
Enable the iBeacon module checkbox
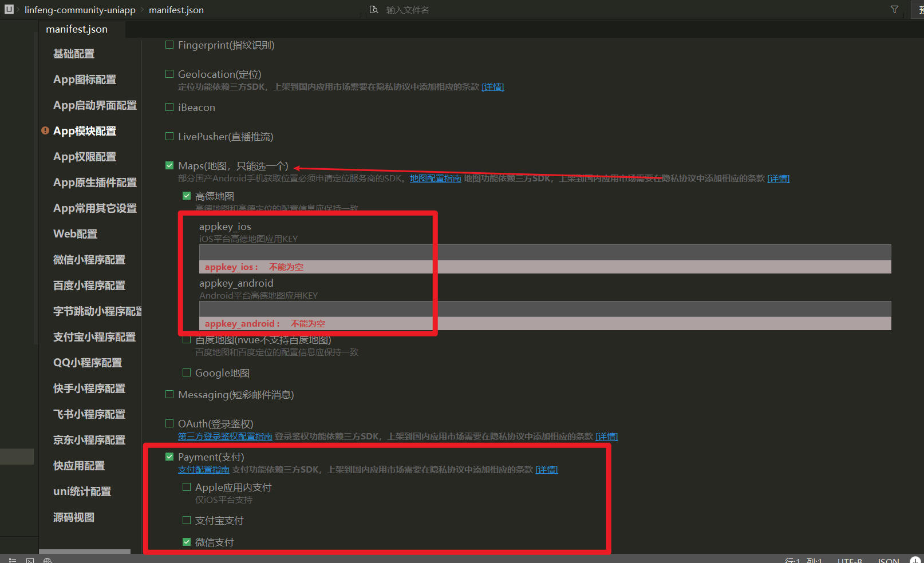(x=169, y=107)
